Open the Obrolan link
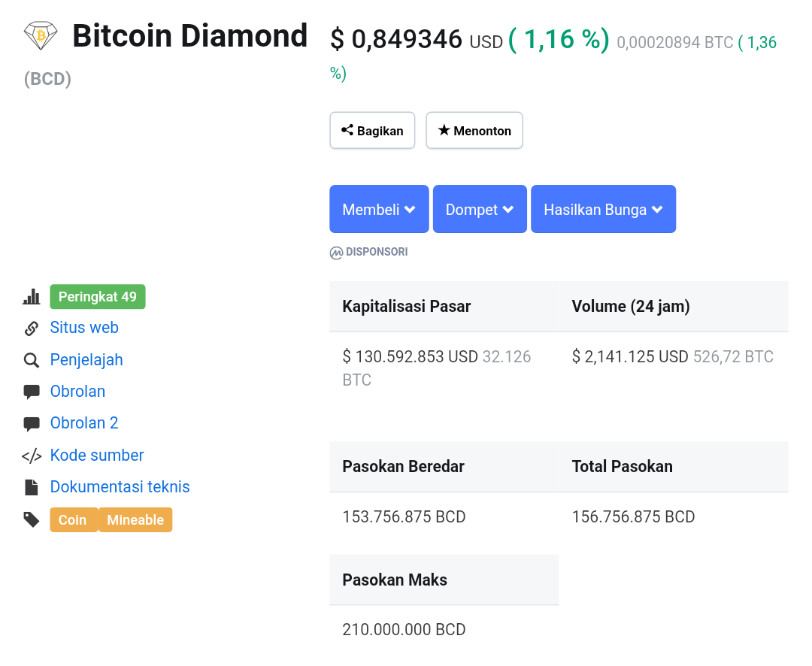The height and width of the screenshot is (666, 812). tap(77, 392)
